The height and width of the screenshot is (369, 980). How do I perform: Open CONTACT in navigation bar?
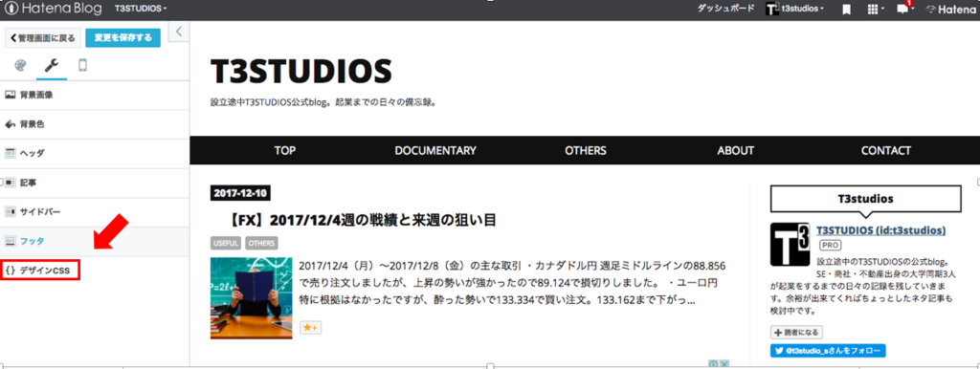(885, 150)
